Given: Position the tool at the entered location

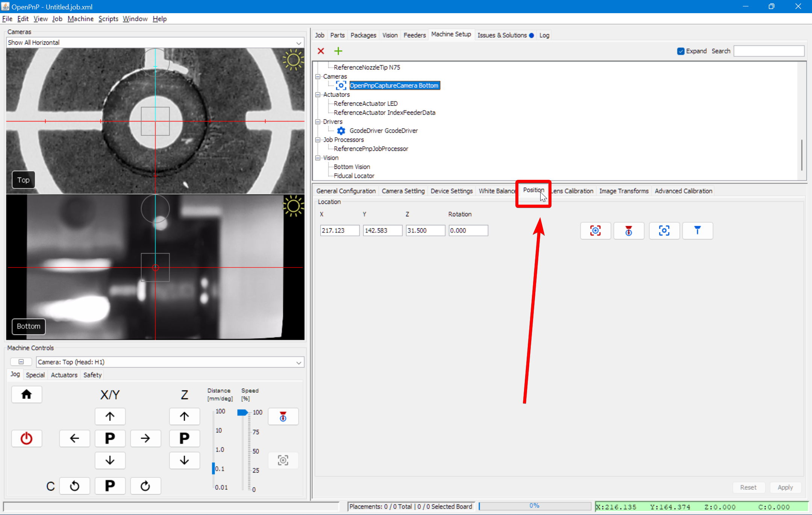Looking at the screenshot, I should point(697,231).
